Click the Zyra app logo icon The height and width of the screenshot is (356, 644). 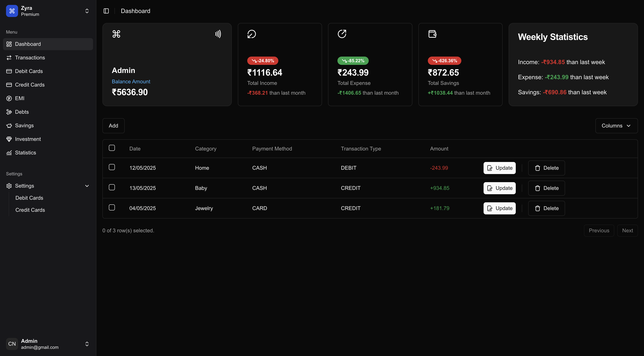12,11
